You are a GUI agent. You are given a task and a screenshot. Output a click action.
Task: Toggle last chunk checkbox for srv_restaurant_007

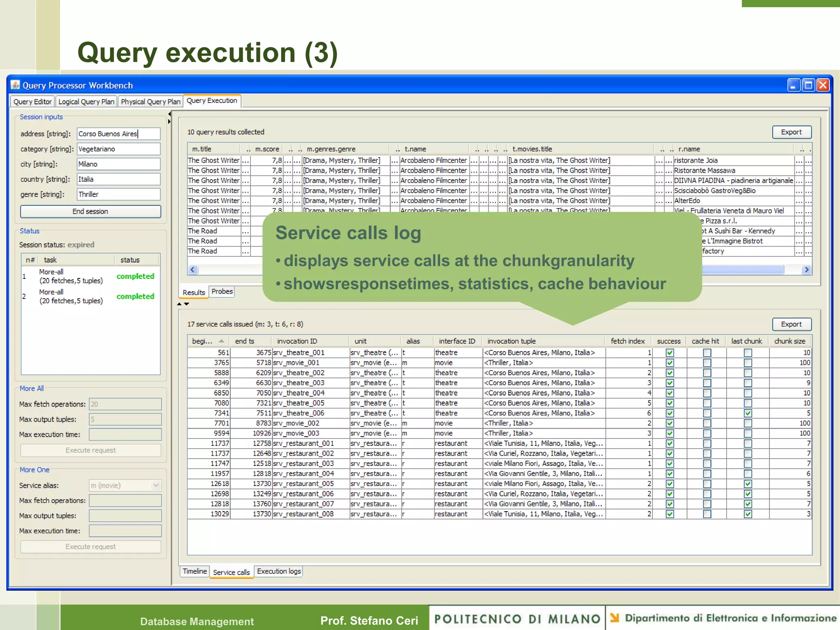coord(748,504)
